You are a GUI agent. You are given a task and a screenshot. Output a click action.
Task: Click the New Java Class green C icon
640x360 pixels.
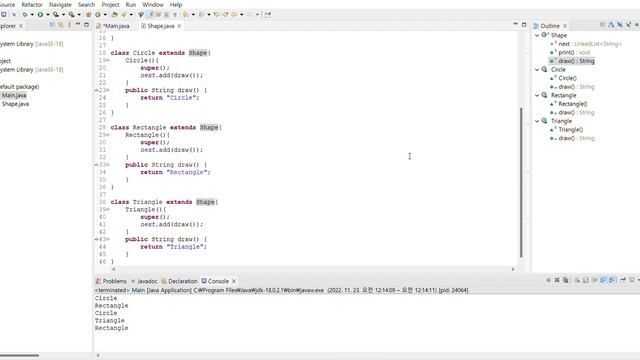(x=98, y=15)
